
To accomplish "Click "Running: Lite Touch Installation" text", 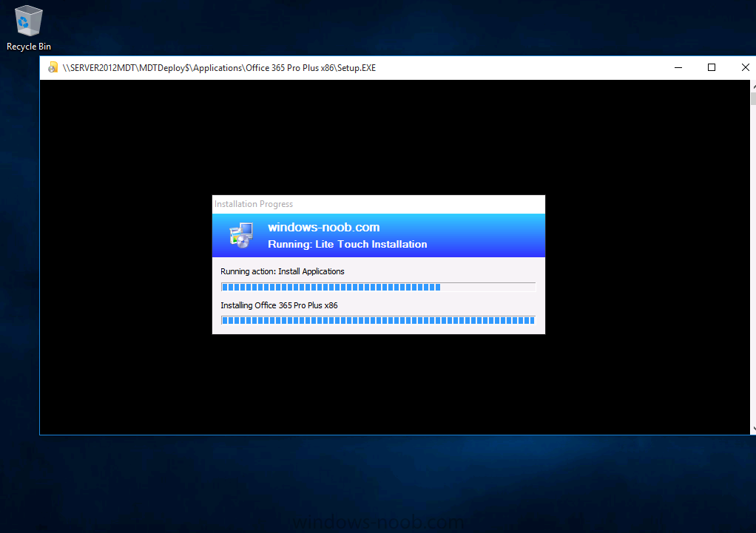I will 347,245.
